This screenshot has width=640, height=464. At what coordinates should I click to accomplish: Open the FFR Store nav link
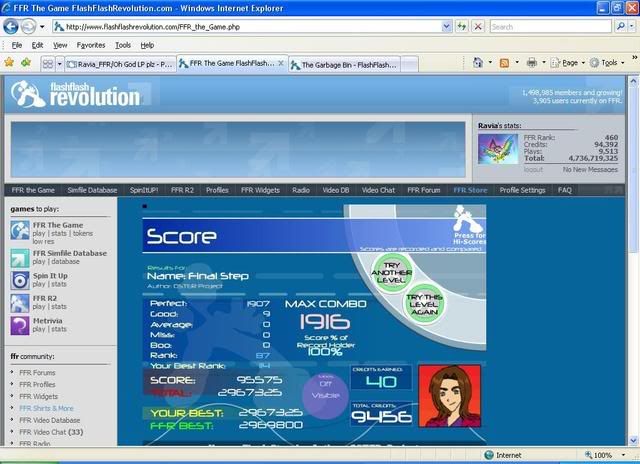click(470, 189)
